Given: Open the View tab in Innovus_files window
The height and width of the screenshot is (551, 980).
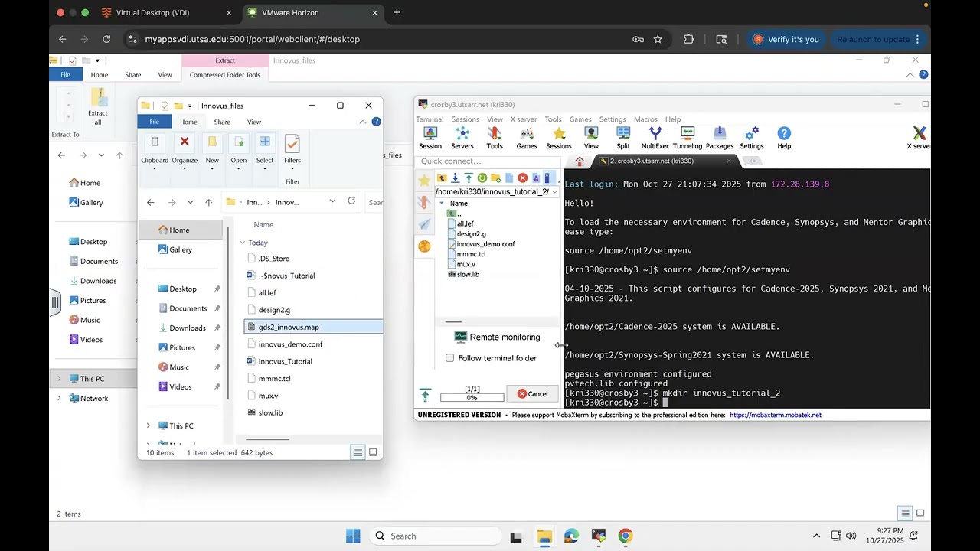Looking at the screenshot, I should (x=254, y=122).
